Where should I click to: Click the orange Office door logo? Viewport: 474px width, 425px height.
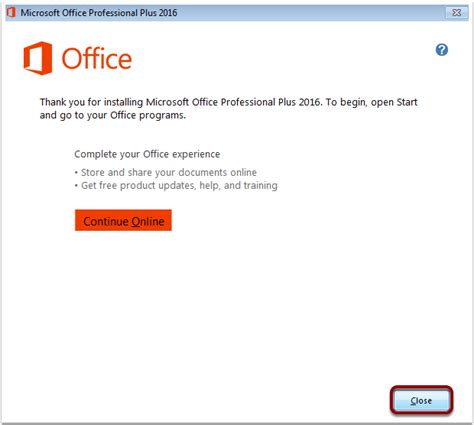tap(38, 58)
